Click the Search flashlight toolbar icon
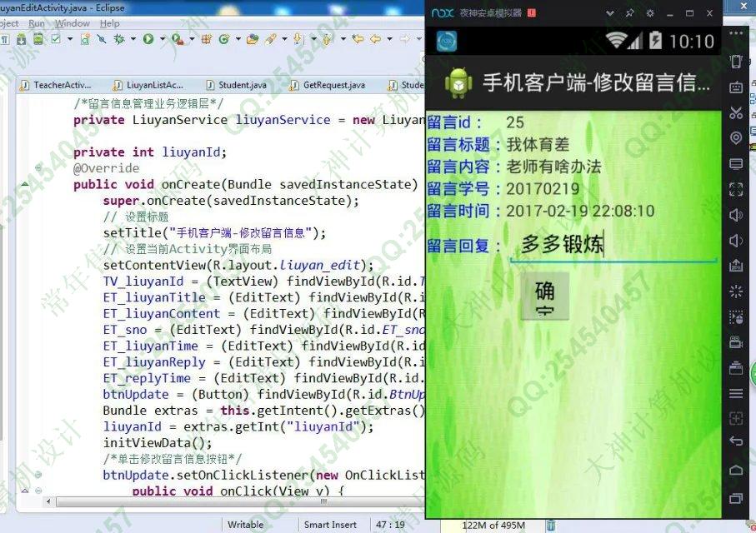 click(x=271, y=39)
